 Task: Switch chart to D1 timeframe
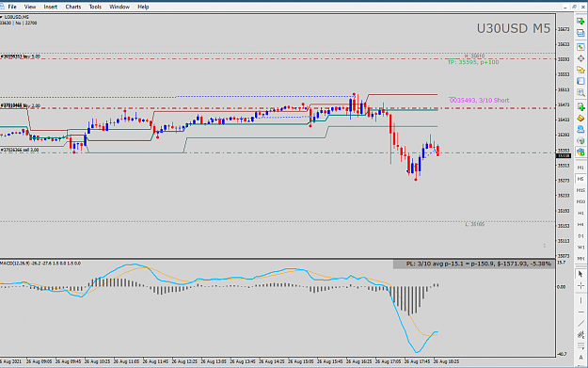[x=580, y=235]
